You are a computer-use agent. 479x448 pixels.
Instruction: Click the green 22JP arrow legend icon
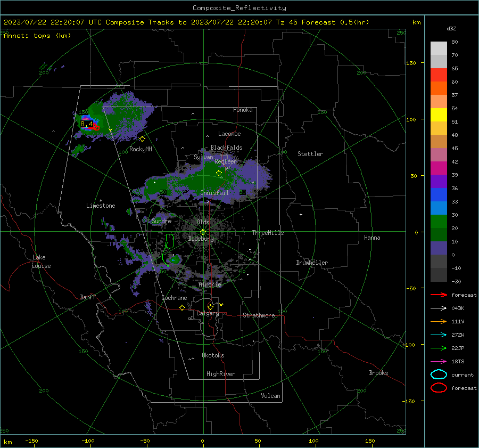(x=439, y=348)
